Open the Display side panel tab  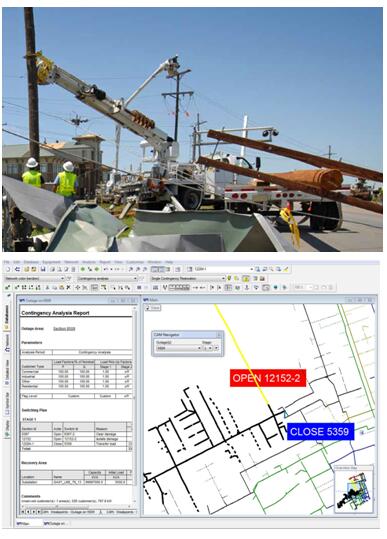[x=7, y=428]
